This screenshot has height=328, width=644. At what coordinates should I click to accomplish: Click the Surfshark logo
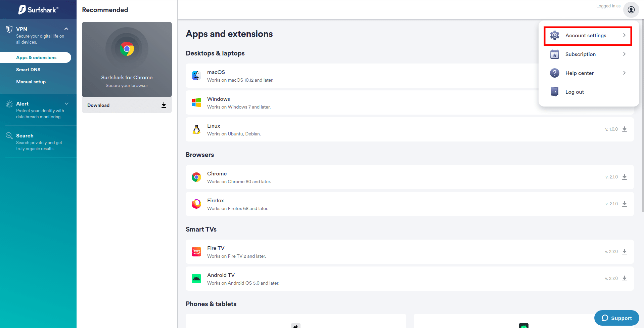(38, 10)
